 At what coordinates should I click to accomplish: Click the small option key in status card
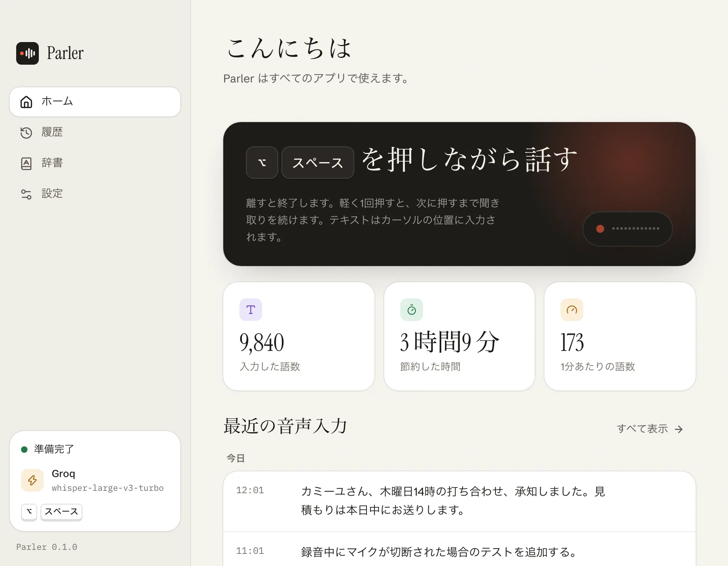point(29,511)
